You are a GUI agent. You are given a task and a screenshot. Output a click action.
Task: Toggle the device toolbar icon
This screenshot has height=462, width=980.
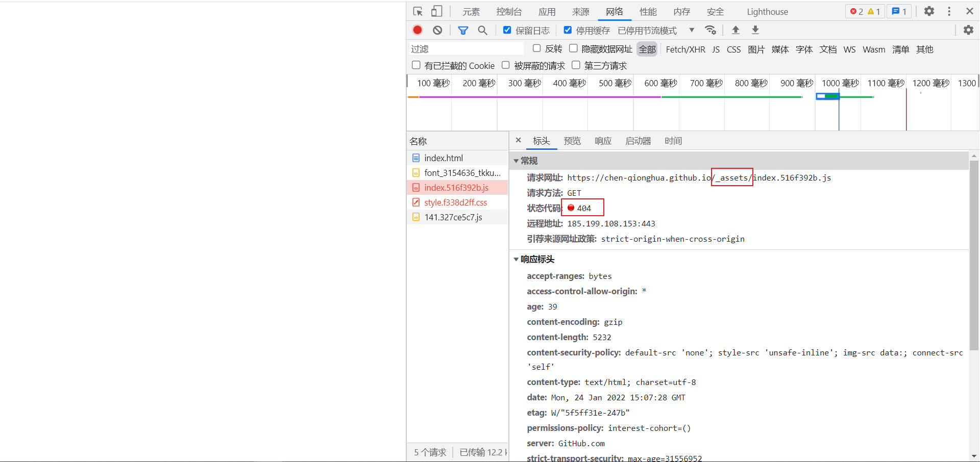point(436,11)
